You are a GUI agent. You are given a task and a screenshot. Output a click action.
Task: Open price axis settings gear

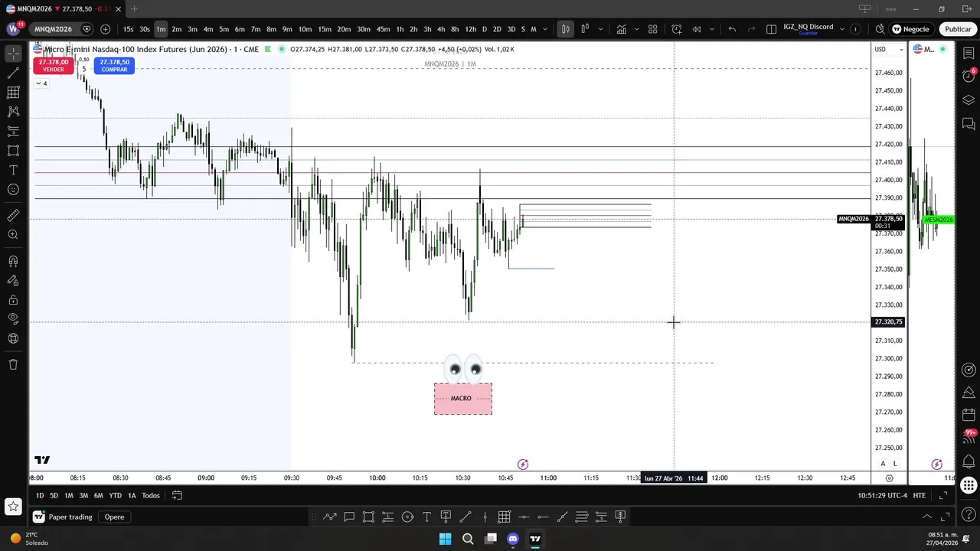[x=889, y=478]
